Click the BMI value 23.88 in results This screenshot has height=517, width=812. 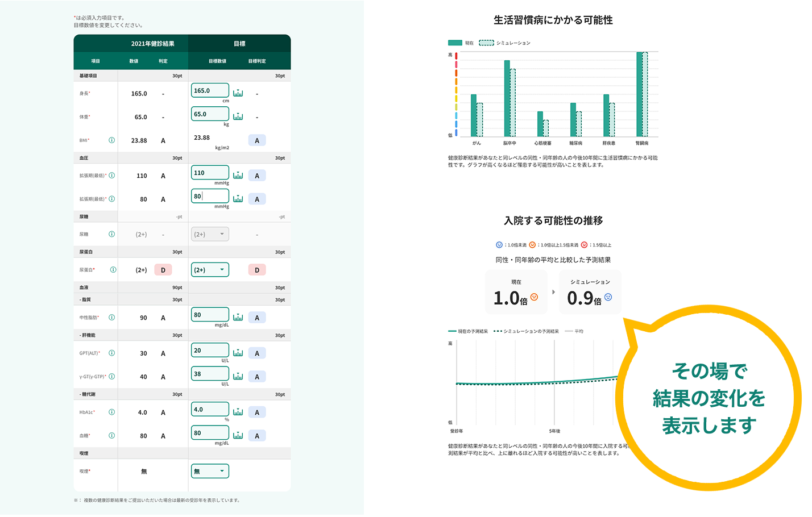tap(139, 140)
